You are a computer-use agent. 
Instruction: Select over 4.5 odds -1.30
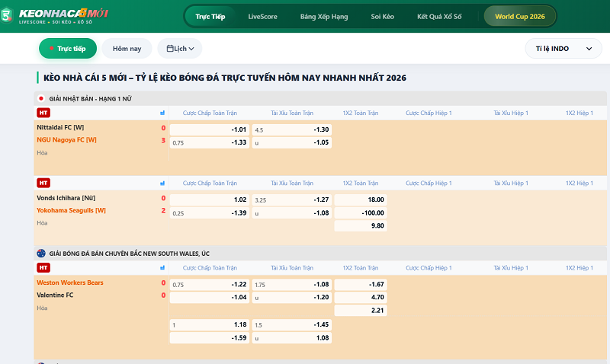pyautogui.click(x=292, y=129)
